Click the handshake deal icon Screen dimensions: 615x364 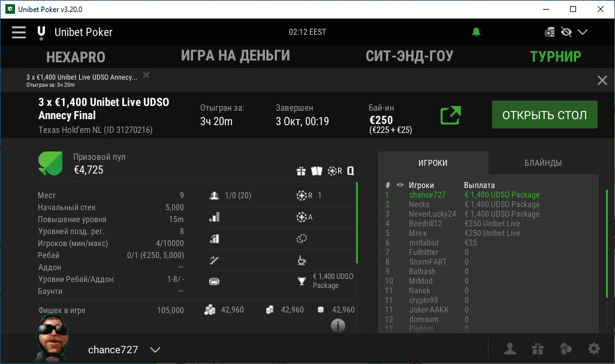[214, 260]
